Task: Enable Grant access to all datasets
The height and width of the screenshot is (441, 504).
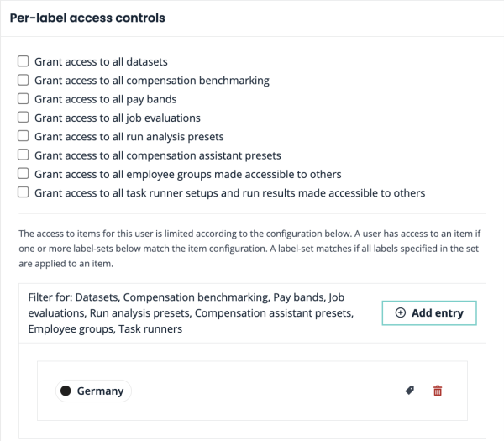Action: pos(24,62)
